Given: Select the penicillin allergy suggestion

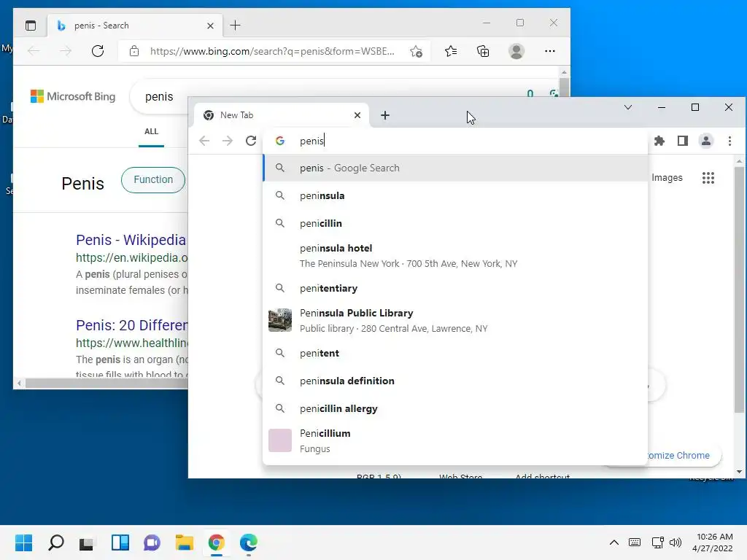Looking at the screenshot, I should pos(455,408).
